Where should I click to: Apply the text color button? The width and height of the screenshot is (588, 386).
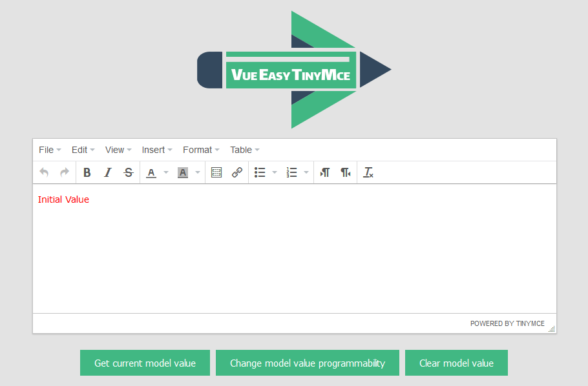tap(151, 172)
